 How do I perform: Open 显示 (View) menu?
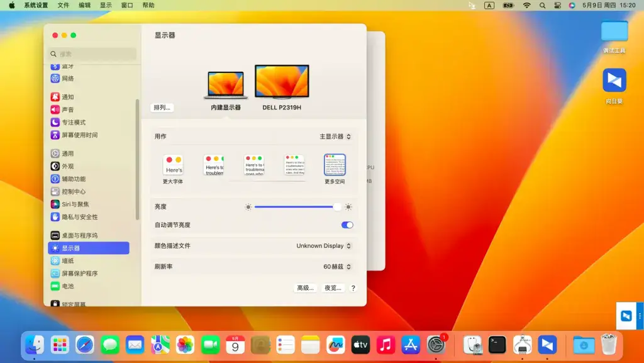click(106, 5)
